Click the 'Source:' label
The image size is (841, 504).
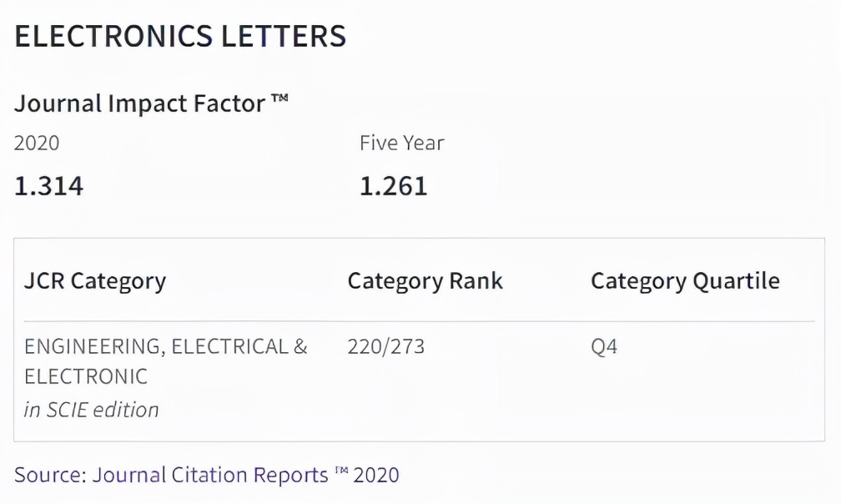click(50, 475)
